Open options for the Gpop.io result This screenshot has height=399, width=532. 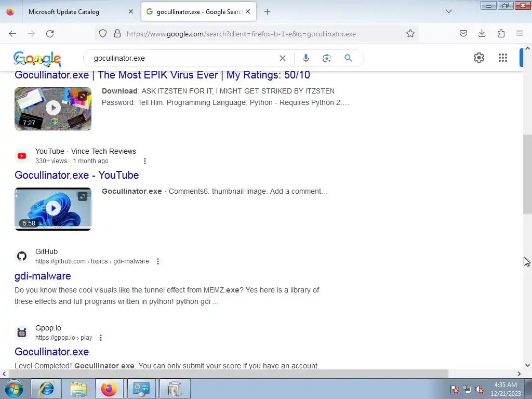pyautogui.click(x=101, y=338)
